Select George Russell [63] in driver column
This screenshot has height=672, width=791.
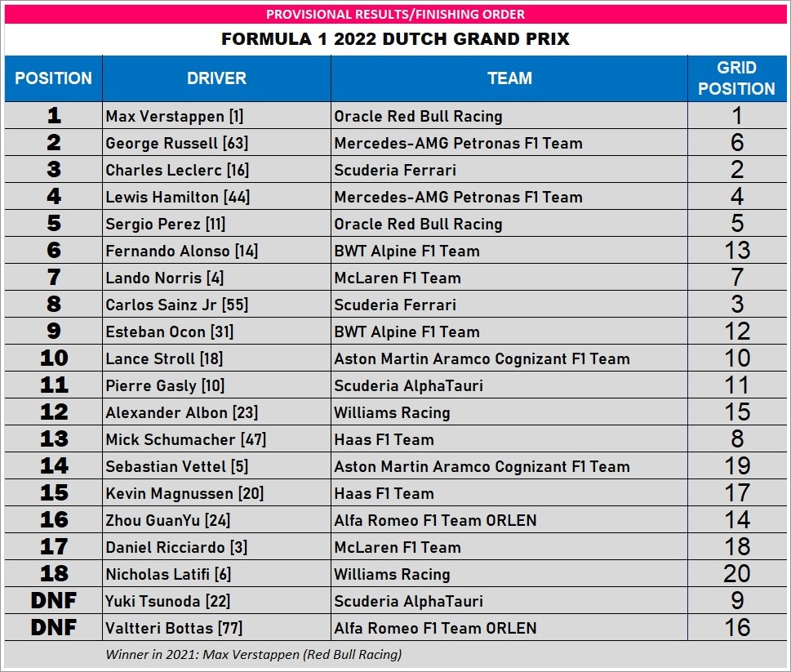pos(216,143)
